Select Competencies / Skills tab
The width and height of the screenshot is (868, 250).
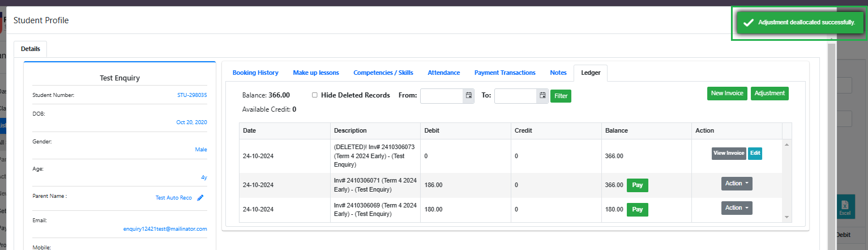[383, 73]
